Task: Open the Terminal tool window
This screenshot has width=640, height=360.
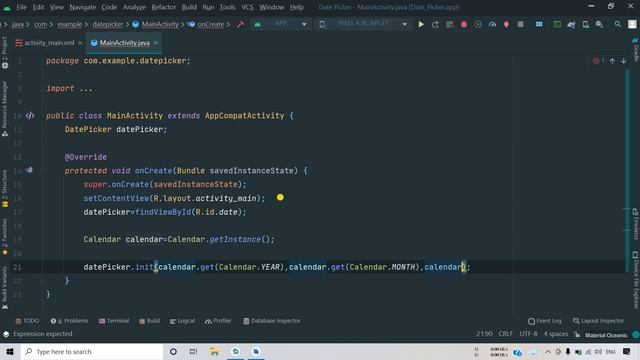Action: 114,321
